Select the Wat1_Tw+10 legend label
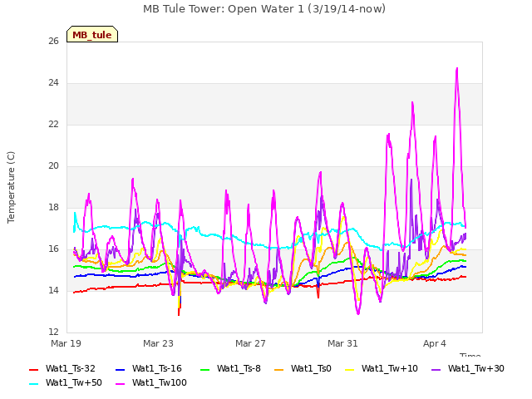This screenshot has height=399, width=532. click(390, 369)
